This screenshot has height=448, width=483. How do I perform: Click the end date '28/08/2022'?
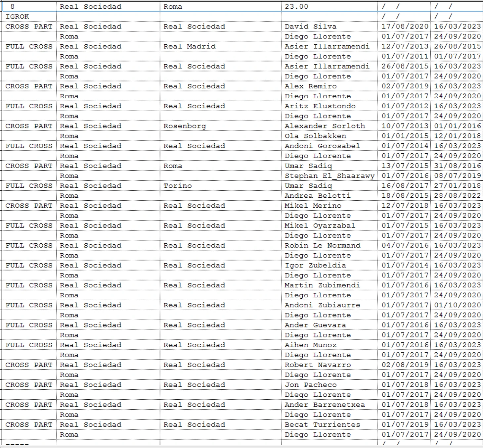458,195
